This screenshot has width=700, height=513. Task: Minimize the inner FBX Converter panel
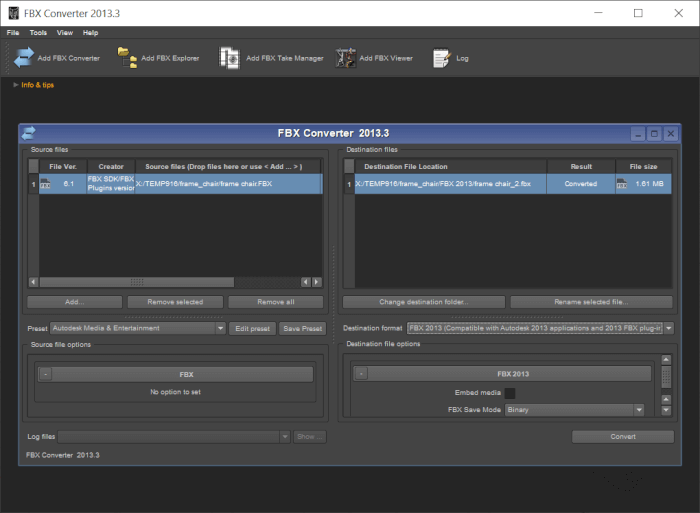[638, 133]
